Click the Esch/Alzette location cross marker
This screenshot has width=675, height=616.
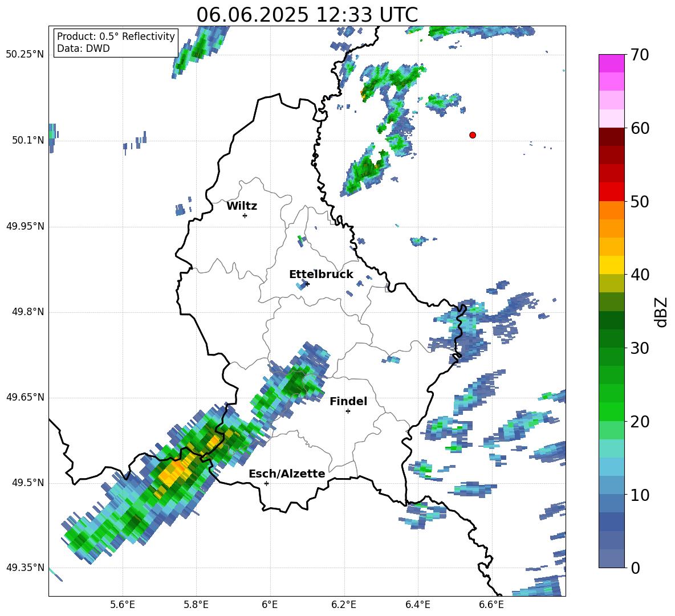pos(266,483)
